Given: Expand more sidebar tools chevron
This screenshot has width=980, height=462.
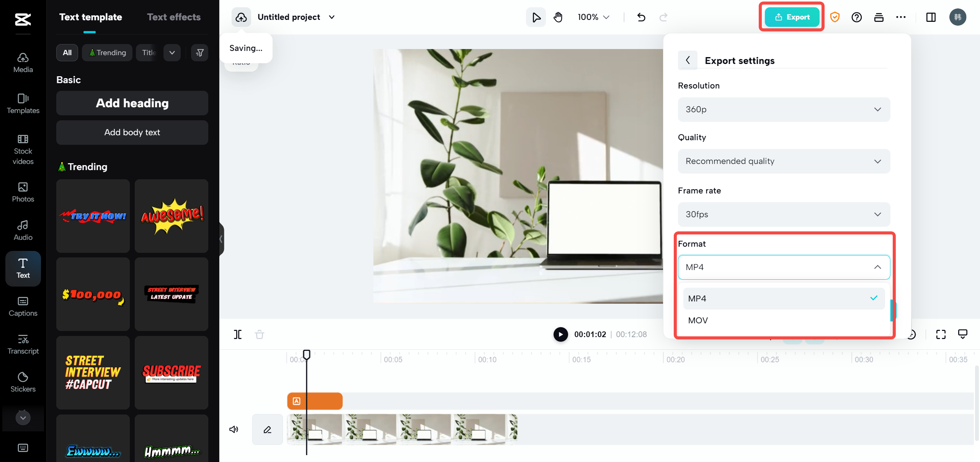Looking at the screenshot, I should pyautogui.click(x=23, y=418).
